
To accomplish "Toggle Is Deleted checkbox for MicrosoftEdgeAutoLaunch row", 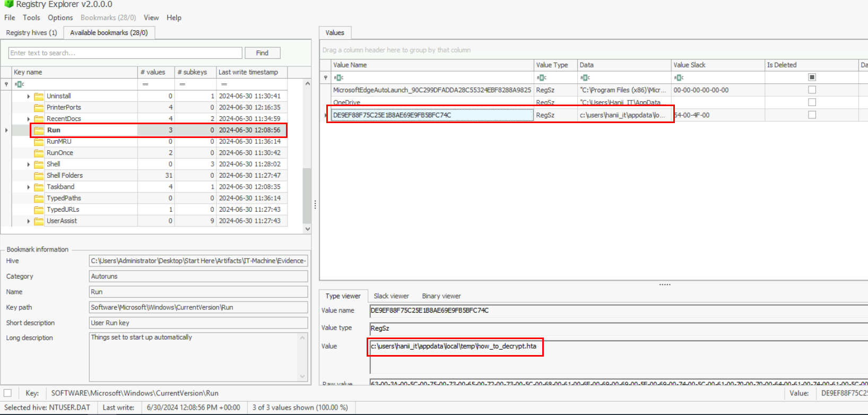I will coord(812,90).
